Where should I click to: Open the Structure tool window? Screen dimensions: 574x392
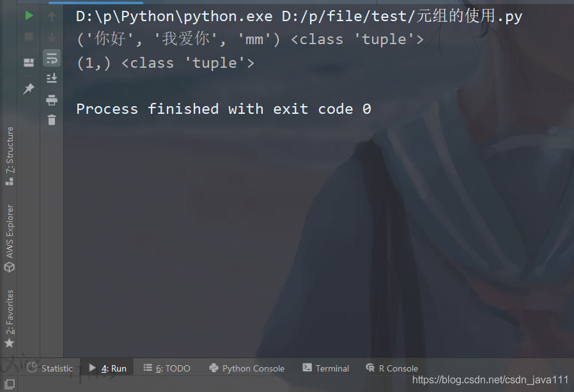coord(10,156)
